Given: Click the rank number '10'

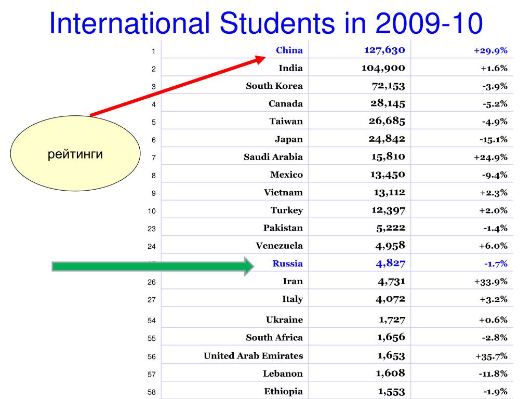Looking at the screenshot, I should [152, 211].
